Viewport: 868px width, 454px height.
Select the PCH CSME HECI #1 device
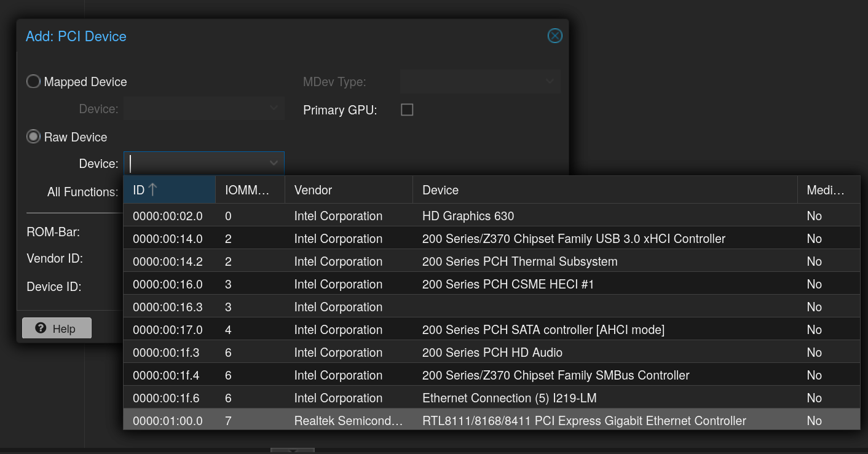coord(508,284)
